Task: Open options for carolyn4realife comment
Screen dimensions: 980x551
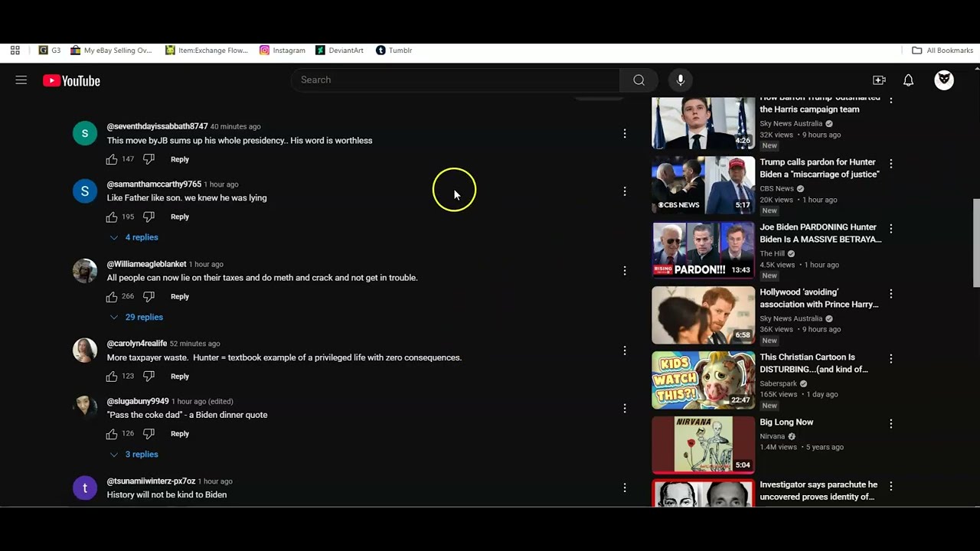Action: tap(625, 350)
